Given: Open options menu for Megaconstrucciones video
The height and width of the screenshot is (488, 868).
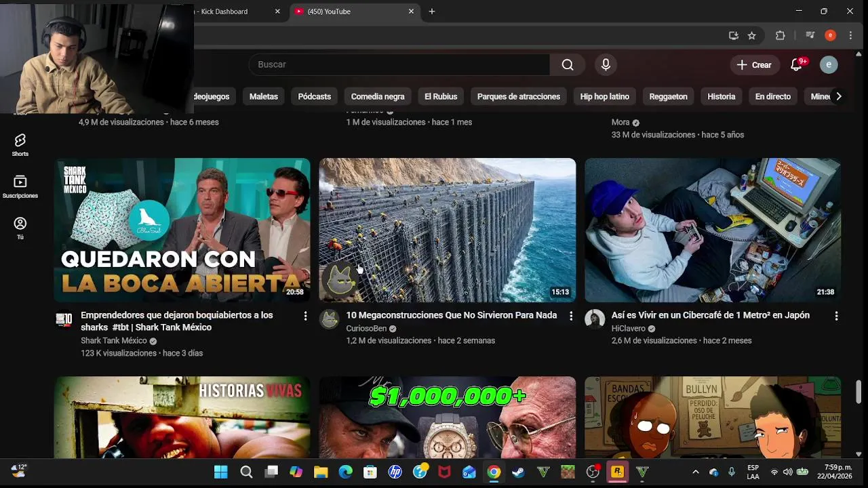Looking at the screenshot, I should click(x=571, y=316).
